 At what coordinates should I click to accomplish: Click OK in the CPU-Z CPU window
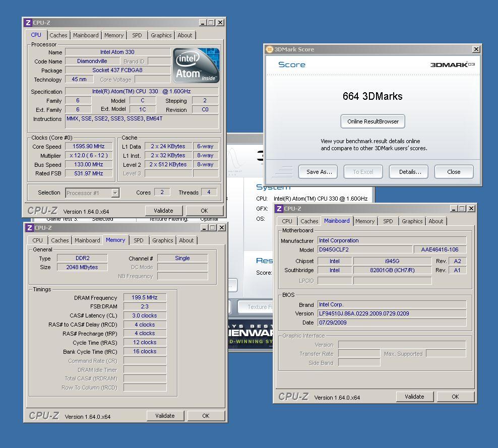[x=204, y=211]
